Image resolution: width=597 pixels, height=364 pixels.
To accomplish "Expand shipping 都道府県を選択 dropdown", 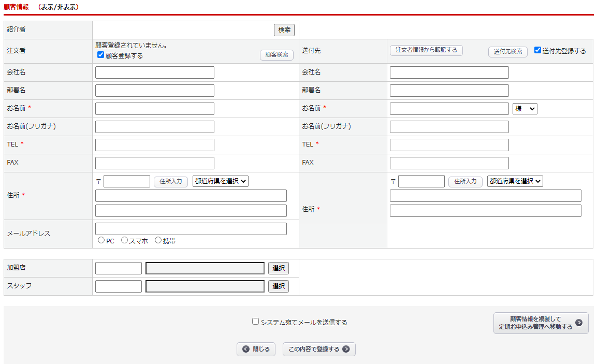I will click(x=515, y=181).
